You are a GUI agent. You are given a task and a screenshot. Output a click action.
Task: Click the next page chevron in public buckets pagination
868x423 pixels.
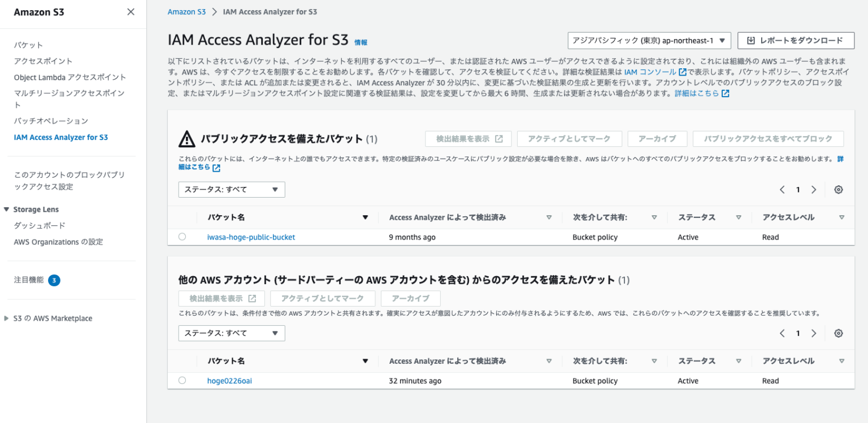814,189
